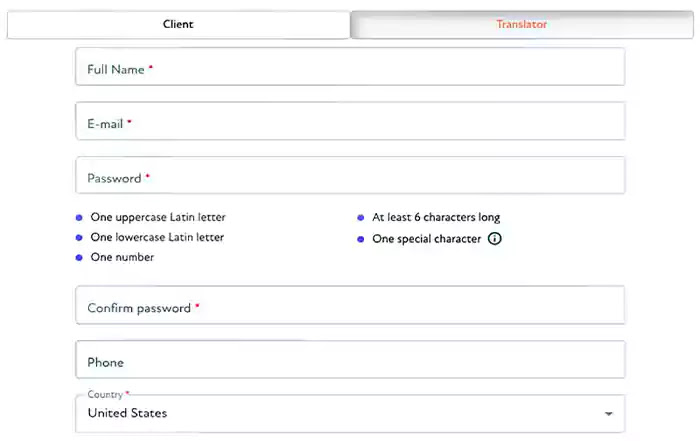
Task: Click the special character info icon
Action: 494,239
